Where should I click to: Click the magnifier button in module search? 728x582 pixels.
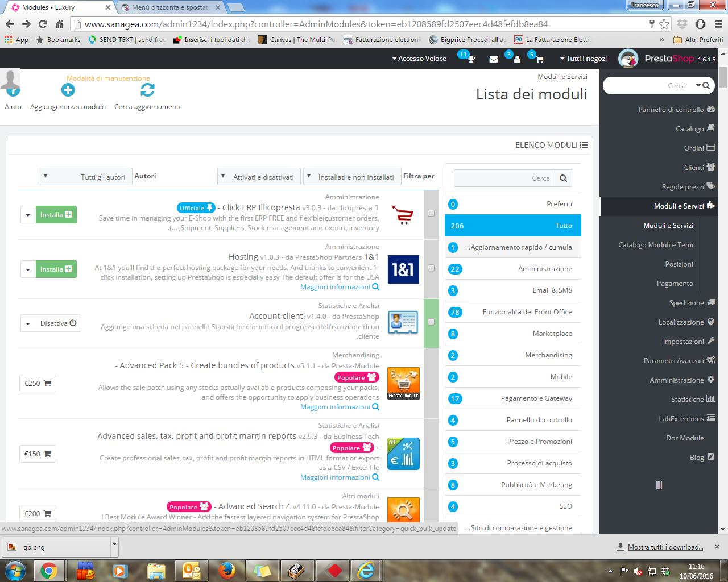[563, 178]
